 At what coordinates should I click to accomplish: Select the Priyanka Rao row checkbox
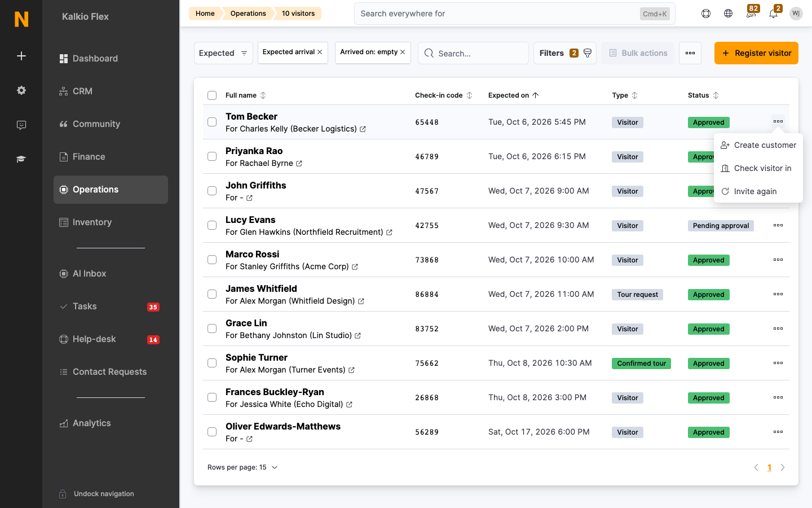click(212, 156)
